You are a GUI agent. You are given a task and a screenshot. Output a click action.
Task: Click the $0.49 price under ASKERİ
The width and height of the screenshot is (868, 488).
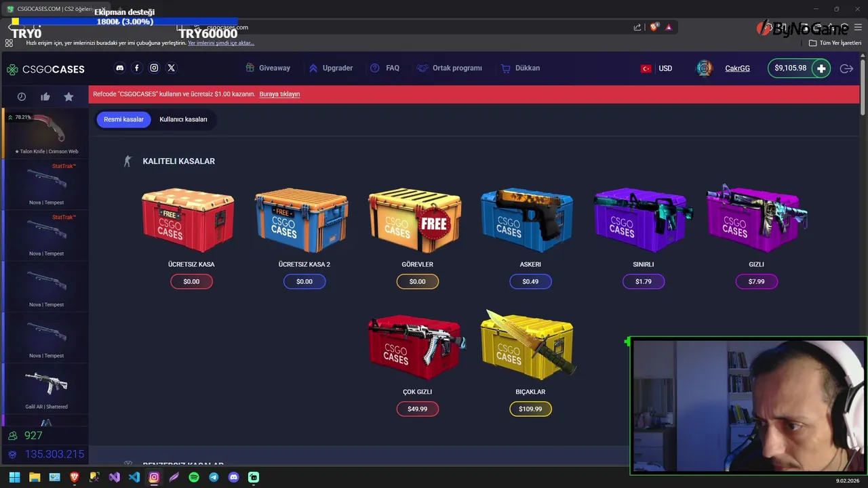[x=530, y=281]
